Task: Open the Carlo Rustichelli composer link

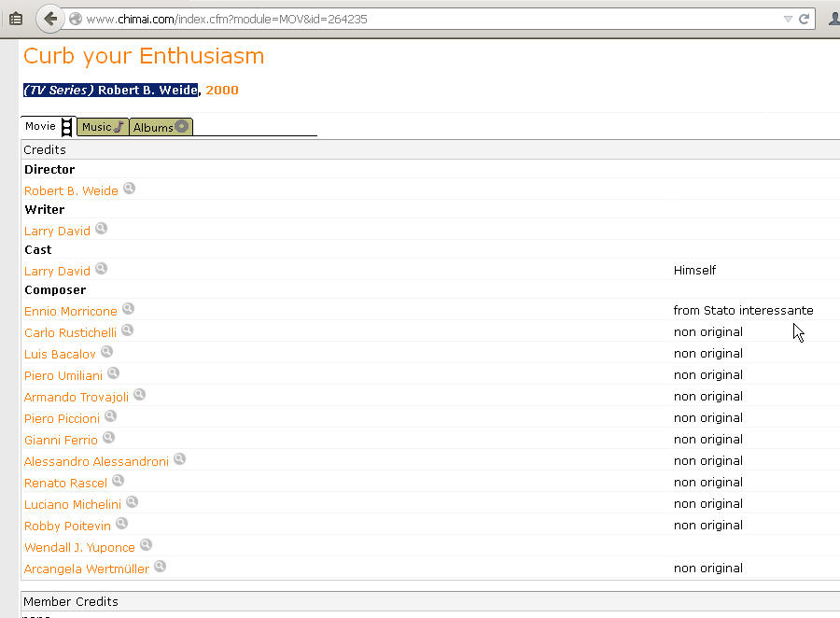Action: (x=70, y=333)
